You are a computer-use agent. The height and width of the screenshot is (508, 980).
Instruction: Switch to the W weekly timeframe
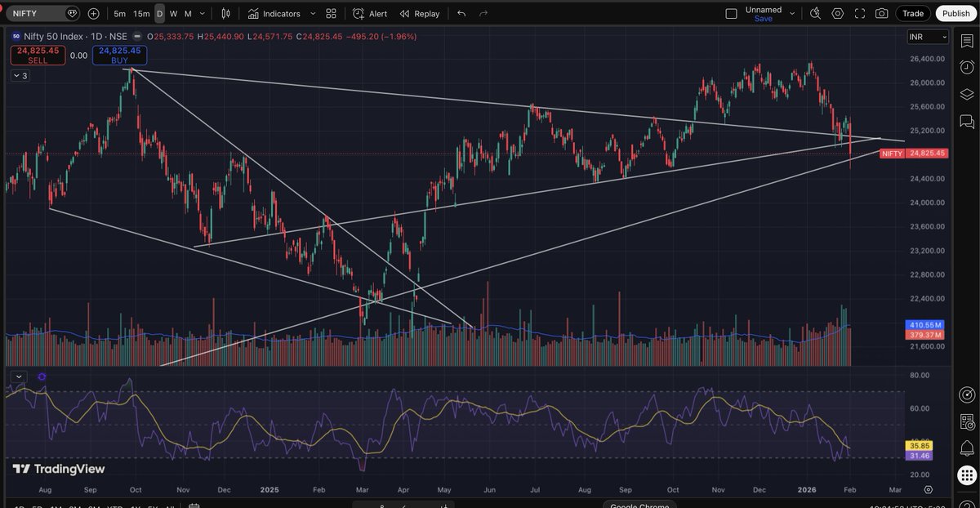click(x=173, y=13)
